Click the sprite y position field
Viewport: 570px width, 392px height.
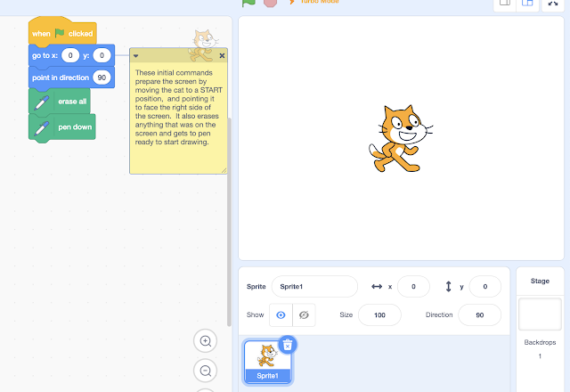tap(484, 287)
